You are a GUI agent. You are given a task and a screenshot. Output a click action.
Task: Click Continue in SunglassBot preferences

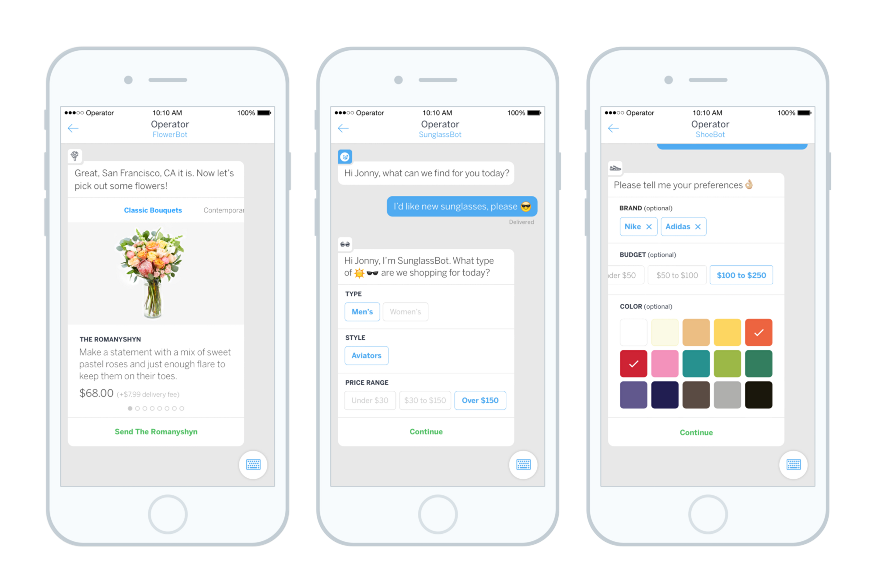426,431
